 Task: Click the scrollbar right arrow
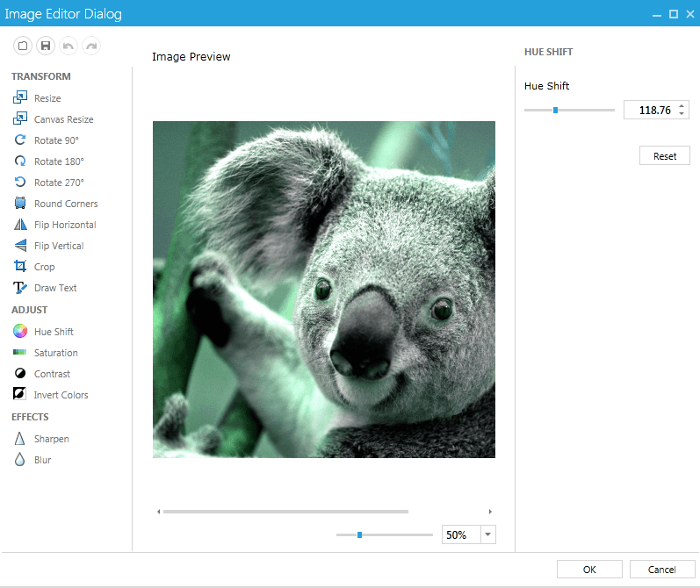click(x=490, y=512)
